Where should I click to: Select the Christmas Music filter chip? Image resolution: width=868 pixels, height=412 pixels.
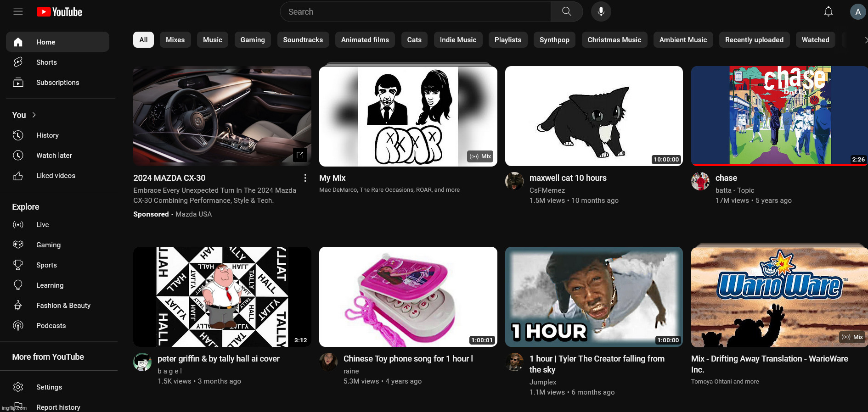tap(614, 40)
